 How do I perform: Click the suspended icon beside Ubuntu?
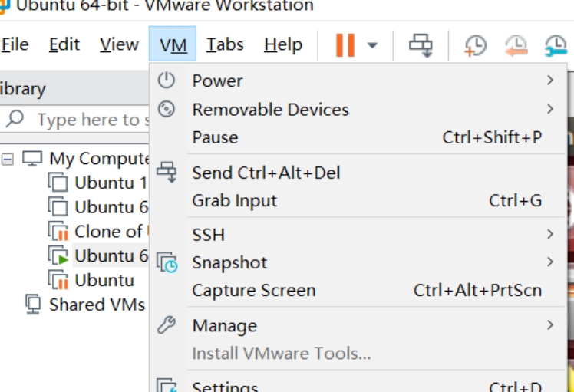point(58,280)
